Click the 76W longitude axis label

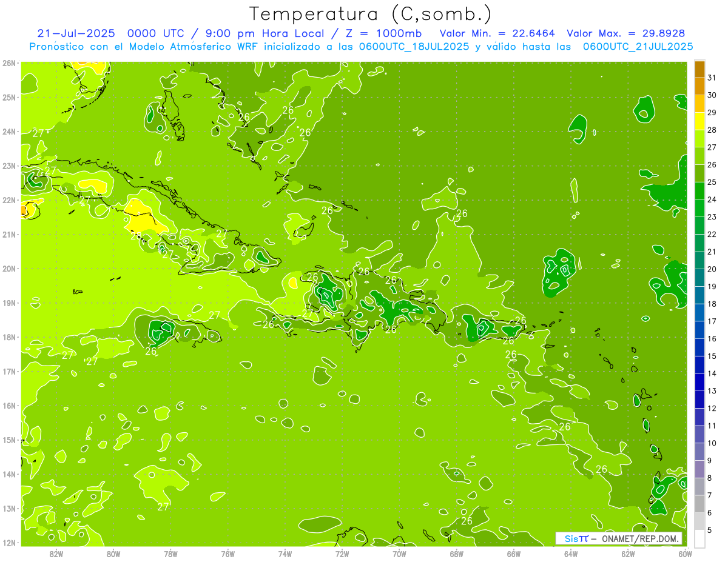(x=227, y=554)
